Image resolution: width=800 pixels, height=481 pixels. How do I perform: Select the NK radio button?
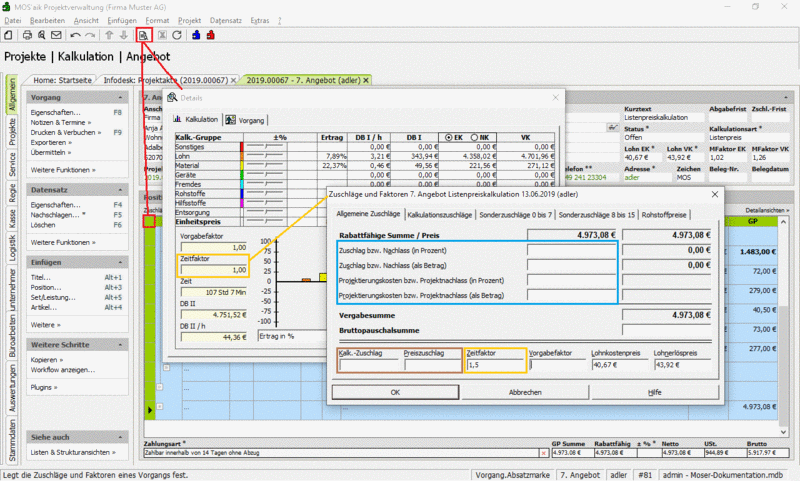[474, 138]
